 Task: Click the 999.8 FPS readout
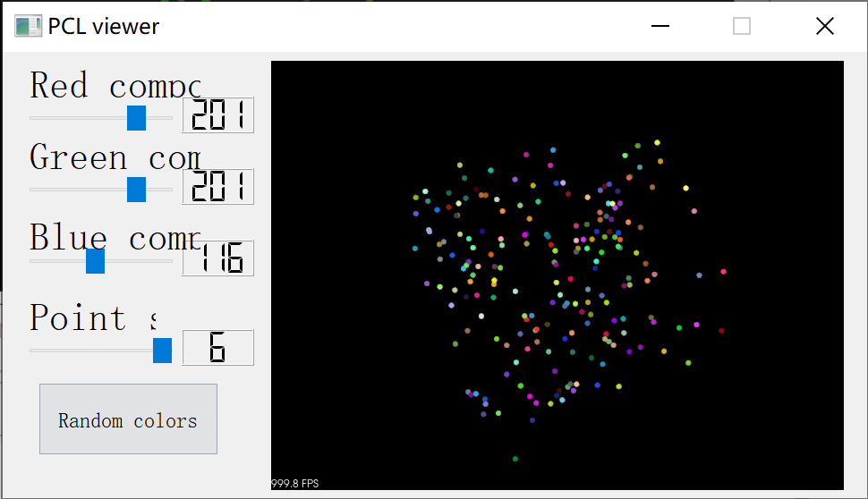click(295, 484)
